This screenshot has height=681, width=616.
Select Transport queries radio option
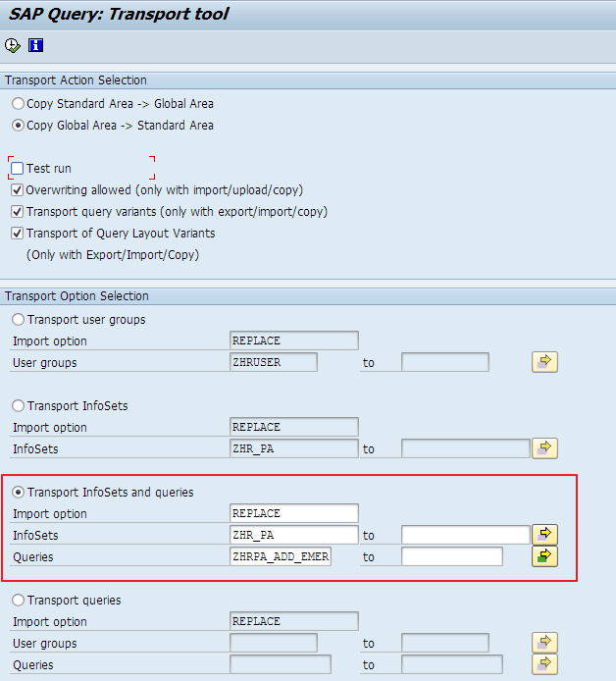18,601
